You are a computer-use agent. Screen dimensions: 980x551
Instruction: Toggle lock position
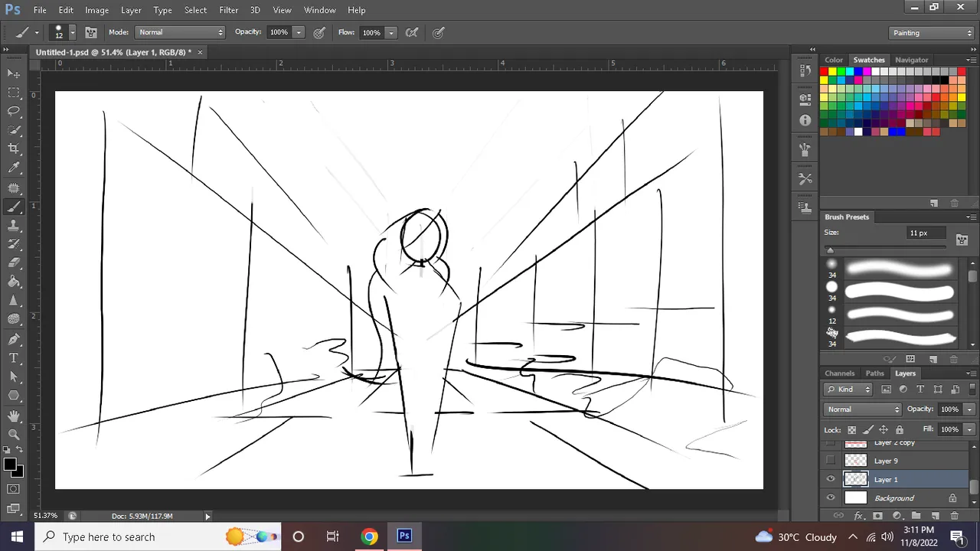pos(884,429)
